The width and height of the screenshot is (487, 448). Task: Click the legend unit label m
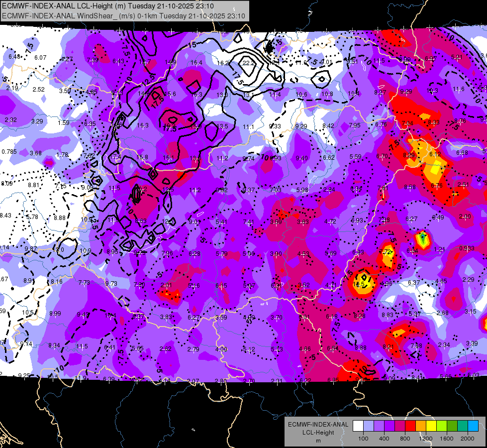pos(318,441)
